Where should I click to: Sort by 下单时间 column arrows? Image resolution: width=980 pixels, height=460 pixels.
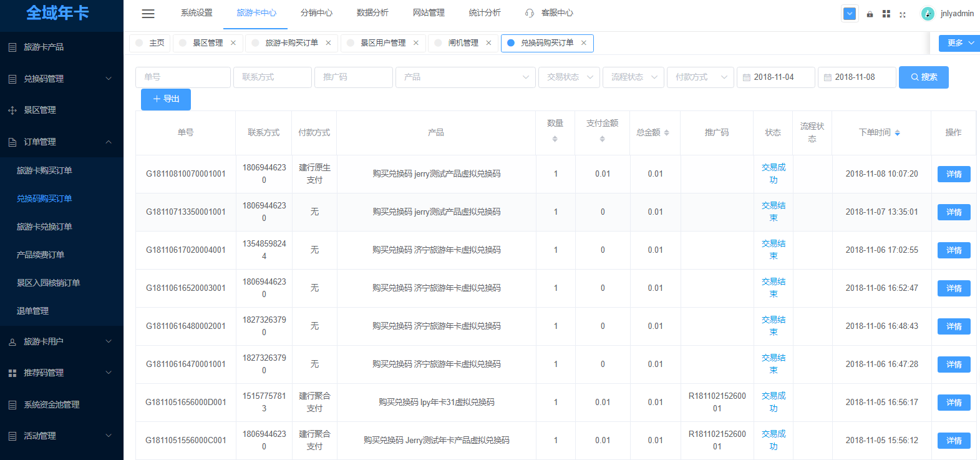[897, 133]
